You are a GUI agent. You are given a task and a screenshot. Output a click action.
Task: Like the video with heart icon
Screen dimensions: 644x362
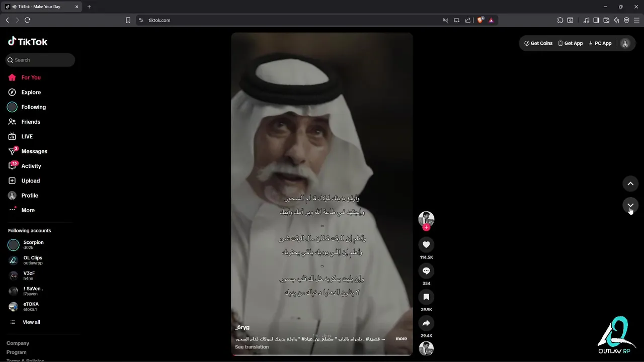point(426,244)
